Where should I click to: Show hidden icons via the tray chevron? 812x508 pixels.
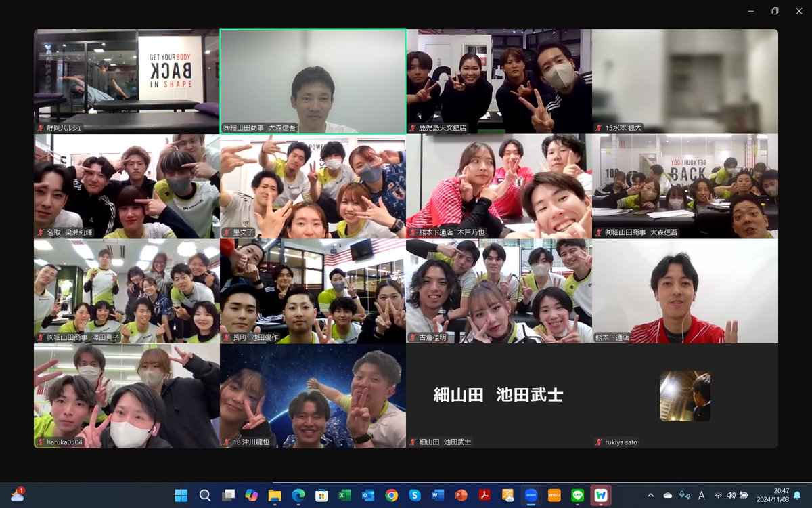point(651,495)
